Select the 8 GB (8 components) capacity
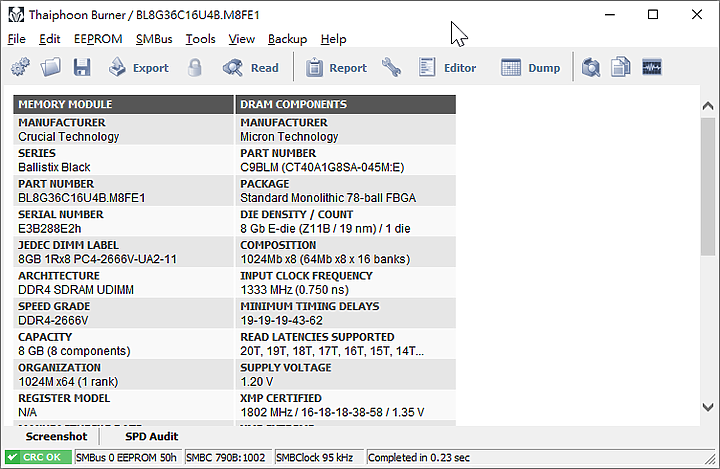Viewport: 720px width, 469px height. (x=74, y=351)
